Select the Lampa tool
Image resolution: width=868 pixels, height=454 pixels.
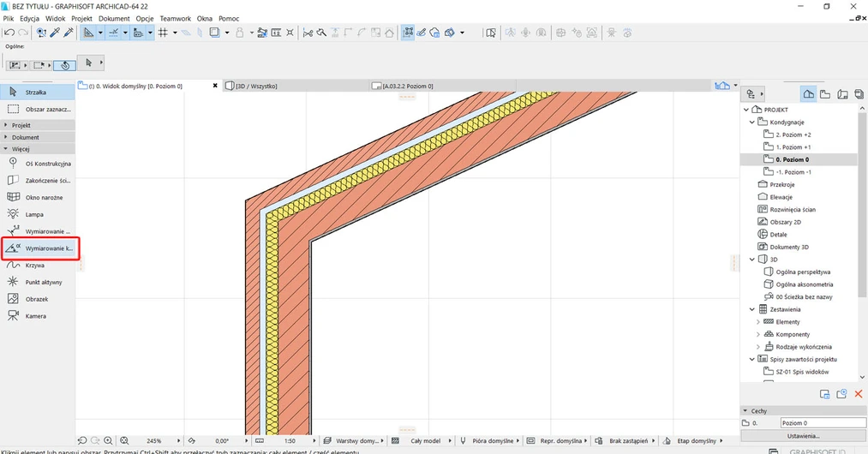[x=38, y=214]
